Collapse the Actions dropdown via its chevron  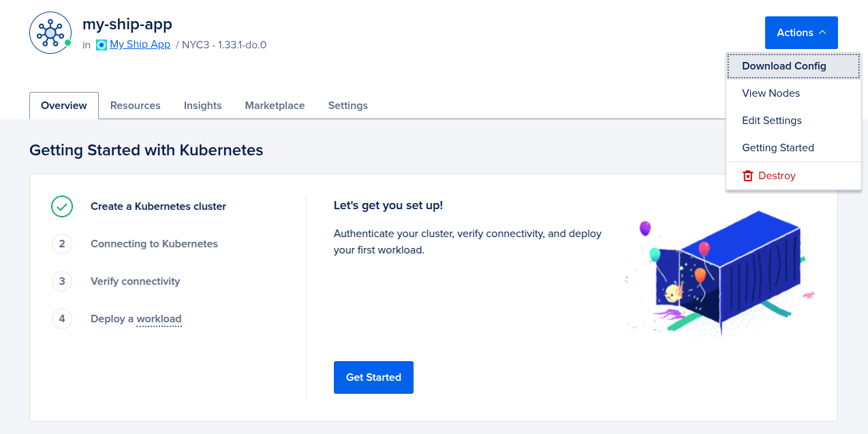(821, 32)
